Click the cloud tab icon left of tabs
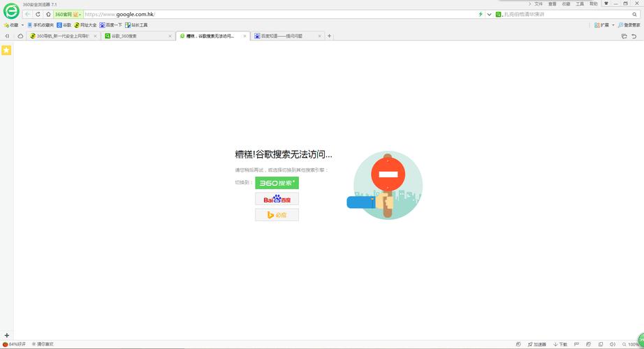 coord(20,36)
